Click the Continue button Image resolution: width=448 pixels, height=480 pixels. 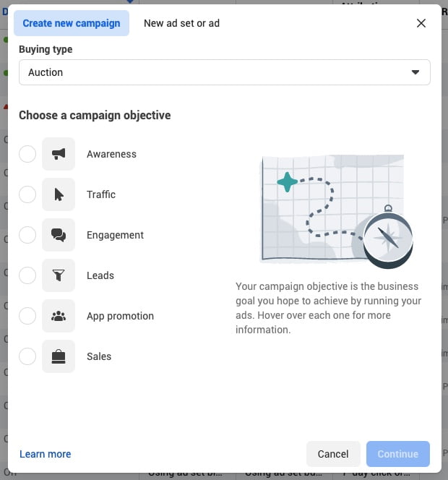click(x=398, y=454)
